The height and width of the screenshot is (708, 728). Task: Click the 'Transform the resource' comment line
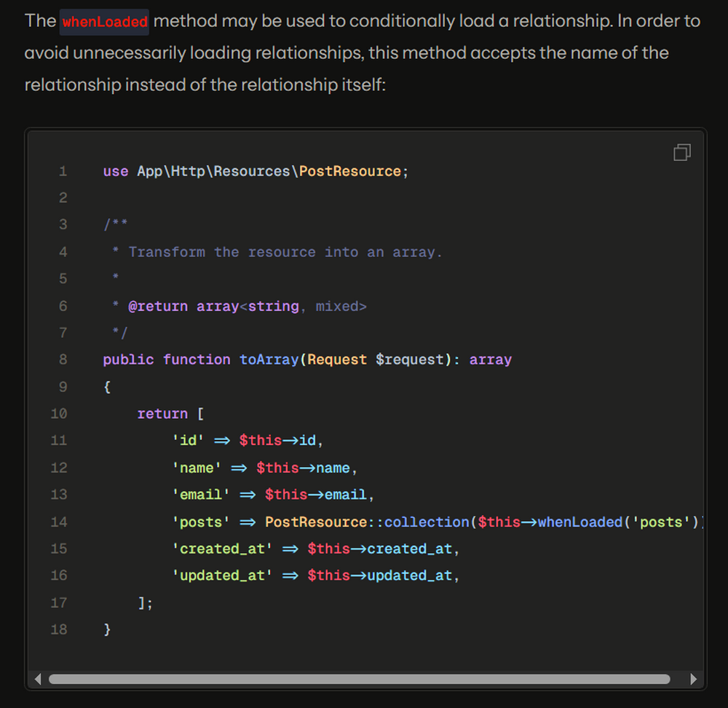[x=285, y=252]
